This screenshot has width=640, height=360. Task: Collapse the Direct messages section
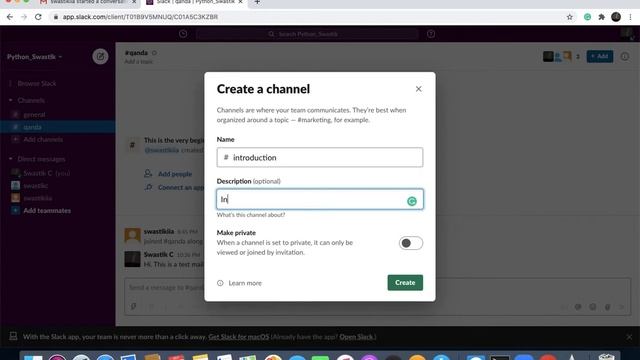[11, 159]
